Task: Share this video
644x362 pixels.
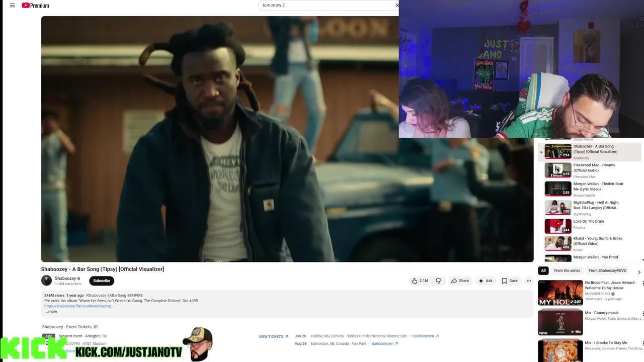Action: click(x=460, y=281)
